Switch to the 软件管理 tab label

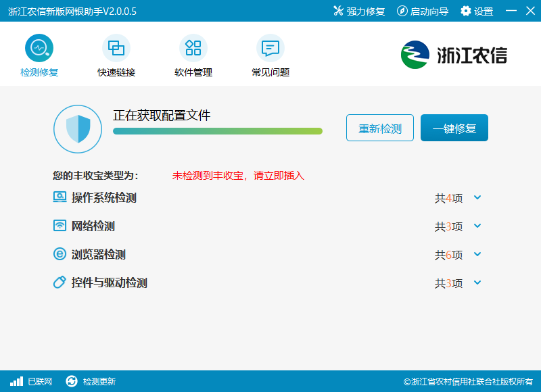coord(193,72)
